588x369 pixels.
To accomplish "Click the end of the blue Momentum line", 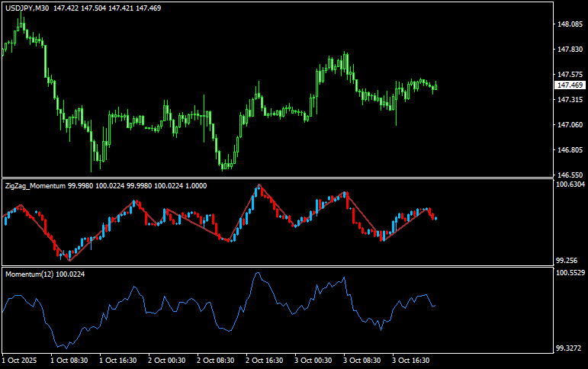I will [435, 306].
